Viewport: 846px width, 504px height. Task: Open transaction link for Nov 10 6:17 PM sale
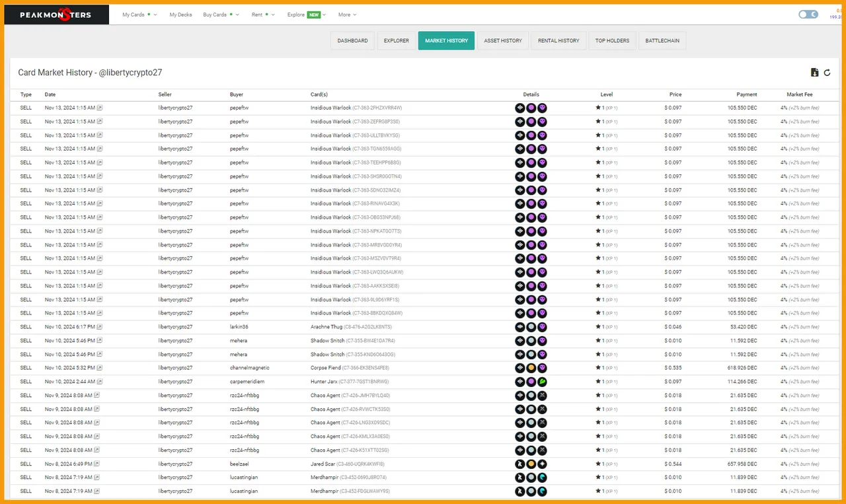(100, 327)
